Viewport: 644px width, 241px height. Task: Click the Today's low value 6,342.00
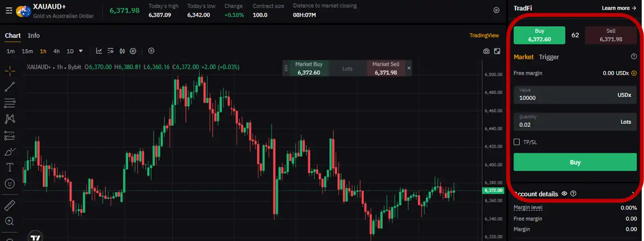tap(198, 15)
